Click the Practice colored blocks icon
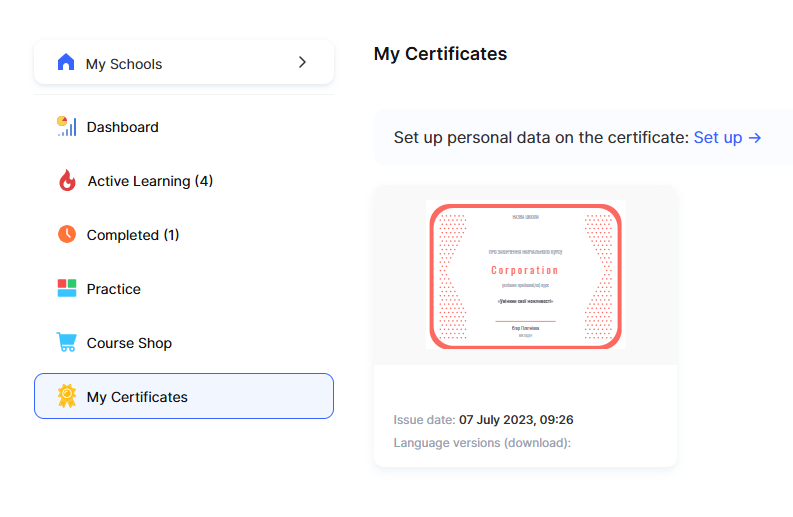Viewport: 793px width, 517px height. coord(67,289)
